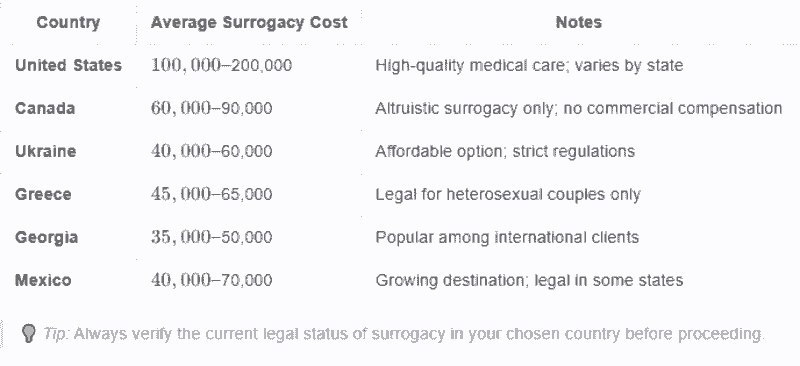Click the 45,000–65,000 cost cell
This screenshot has height=366, width=800.
[x=212, y=194]
